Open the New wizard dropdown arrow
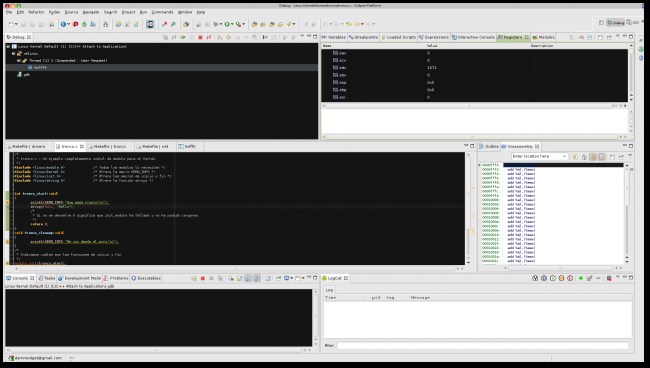This screenshot has height=368, width=650. (16, 24)
